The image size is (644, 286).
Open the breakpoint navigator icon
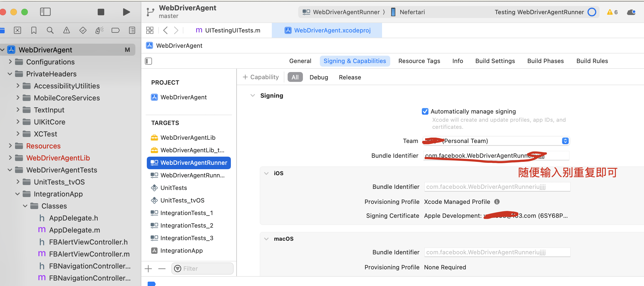point(116,30)
